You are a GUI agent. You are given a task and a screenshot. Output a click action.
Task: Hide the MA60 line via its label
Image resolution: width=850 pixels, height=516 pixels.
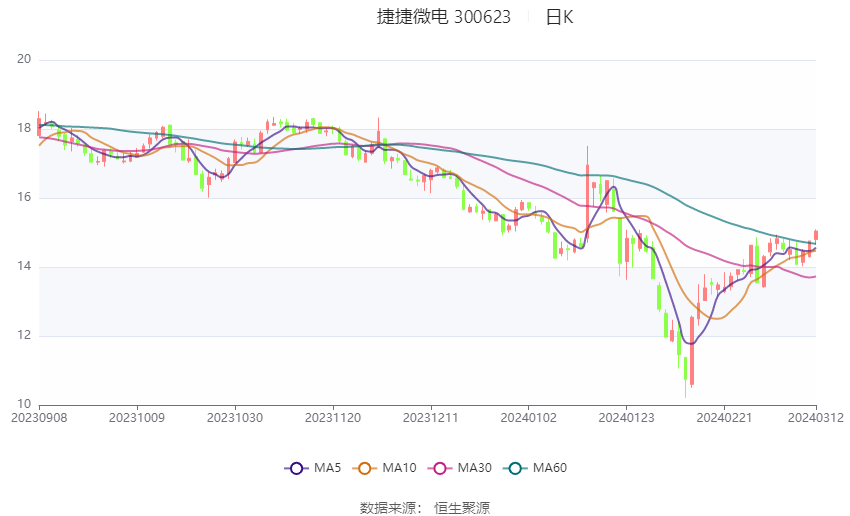pyautogui.click(x=550, y=468)
